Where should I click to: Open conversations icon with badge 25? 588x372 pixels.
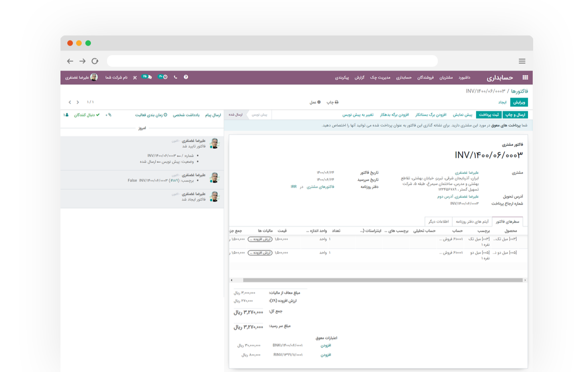coord(147,77)
